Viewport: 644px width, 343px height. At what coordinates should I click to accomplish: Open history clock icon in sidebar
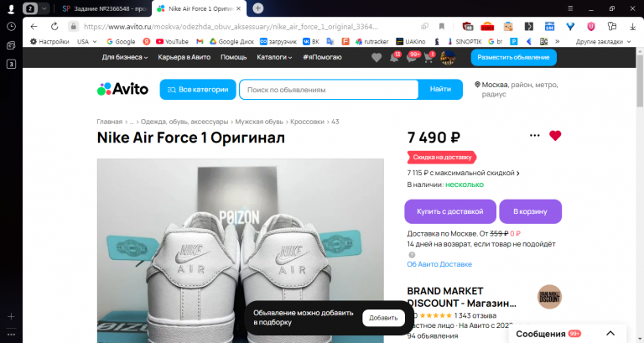tap(11, 26)
